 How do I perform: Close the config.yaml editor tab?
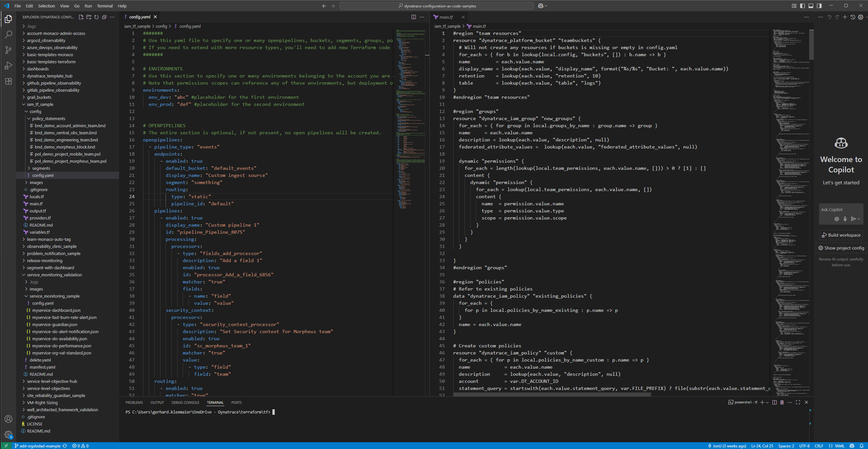pos(155,17)
